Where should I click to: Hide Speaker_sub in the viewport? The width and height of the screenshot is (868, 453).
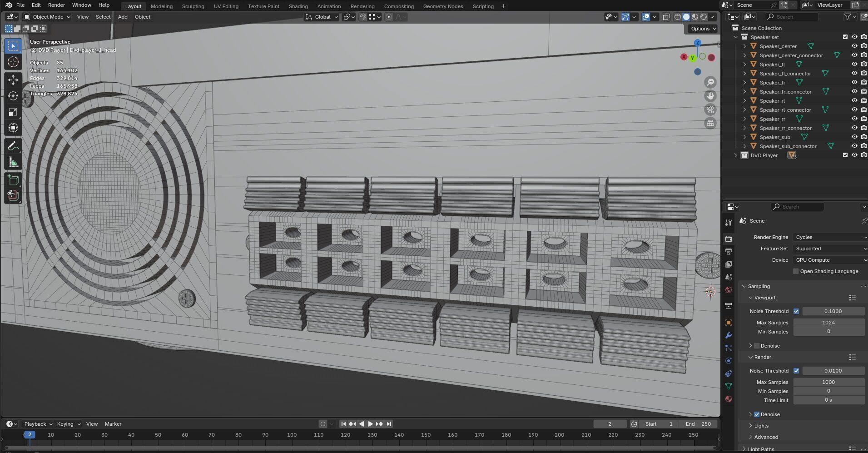(854, 137)
